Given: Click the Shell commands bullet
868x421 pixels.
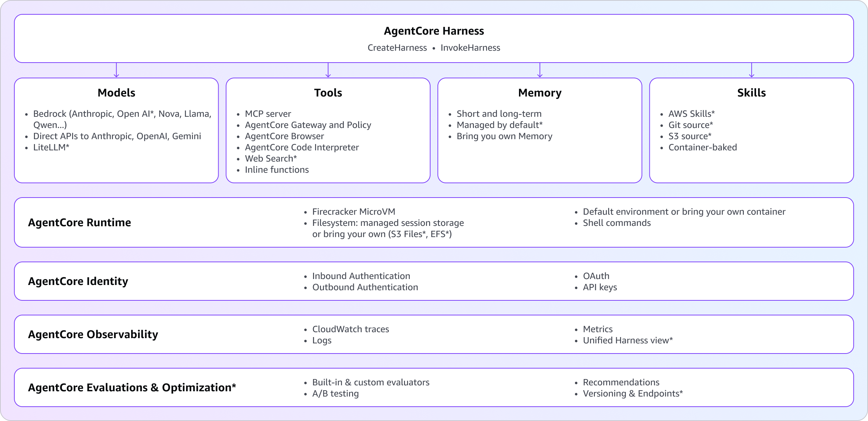Looking at the screenshot, I should coord(617,223).
